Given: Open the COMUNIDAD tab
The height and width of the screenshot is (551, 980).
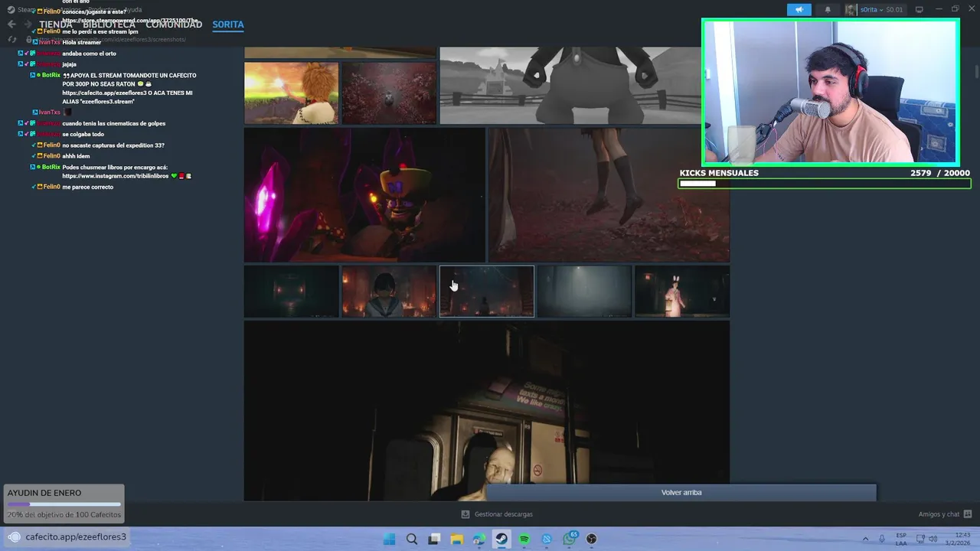Looking at the screenshot, I should click(x=174, y=24).
